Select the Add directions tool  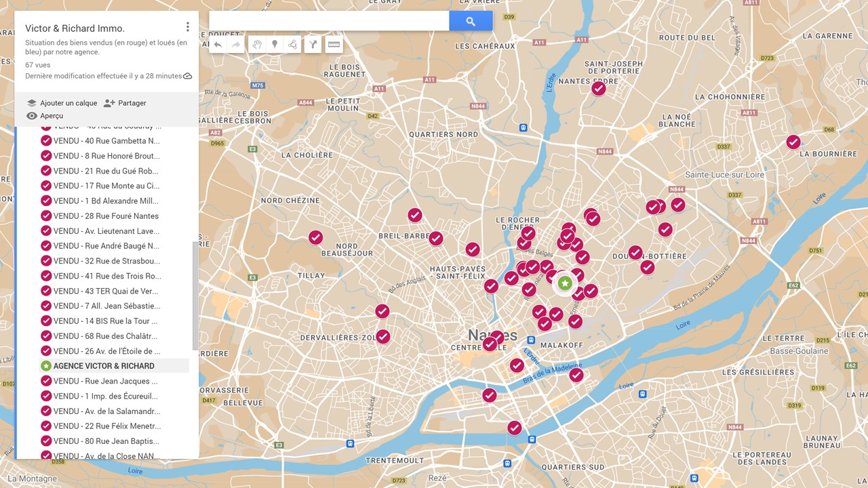(x=313, y=45)
